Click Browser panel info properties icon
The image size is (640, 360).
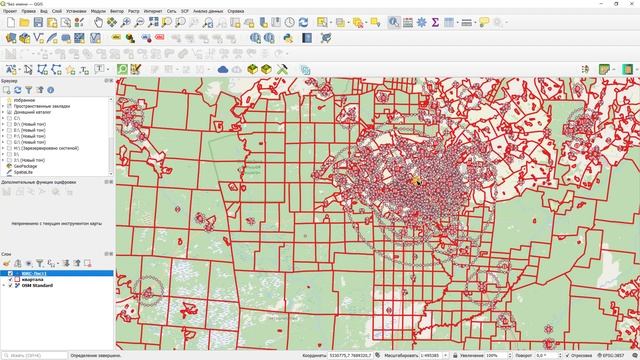[51, 90]
